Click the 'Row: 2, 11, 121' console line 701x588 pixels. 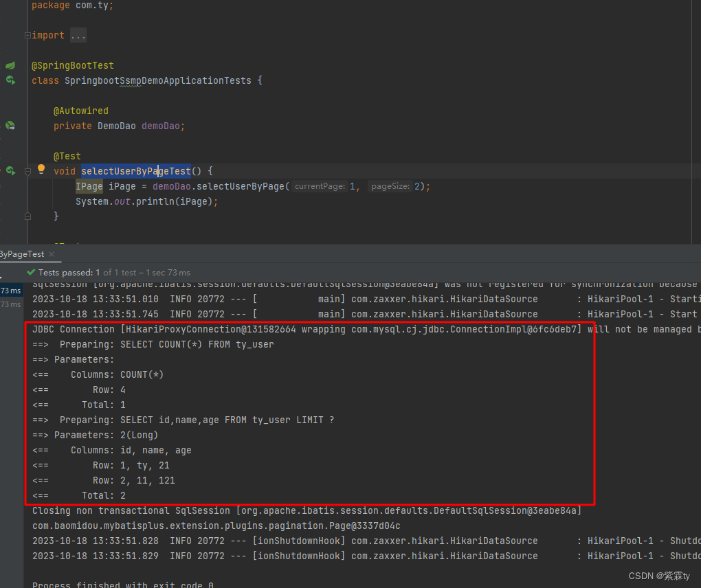104,481
